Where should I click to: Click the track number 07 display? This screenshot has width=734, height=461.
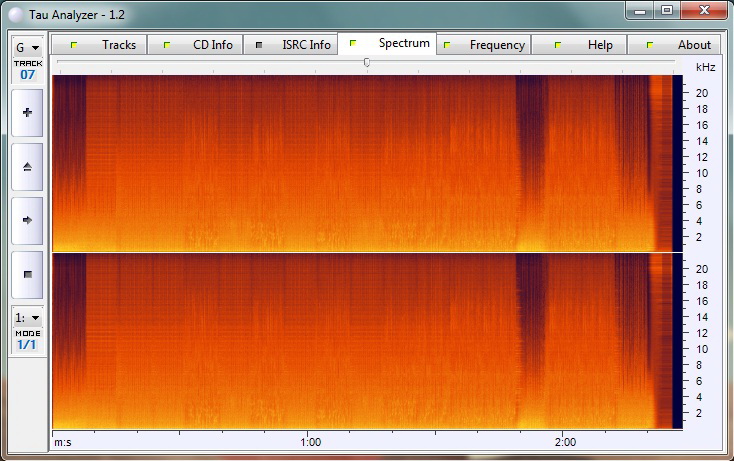(x=27, y=74)
